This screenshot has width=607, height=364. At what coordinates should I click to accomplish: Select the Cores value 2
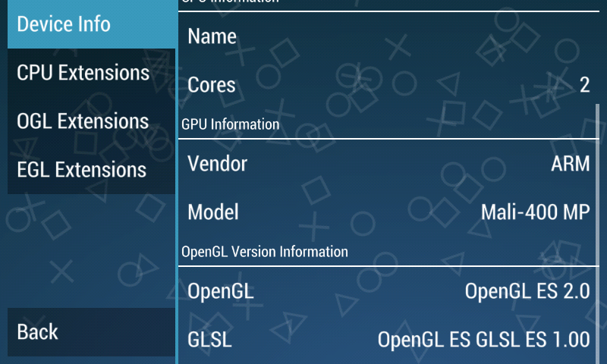coord(584,85)
